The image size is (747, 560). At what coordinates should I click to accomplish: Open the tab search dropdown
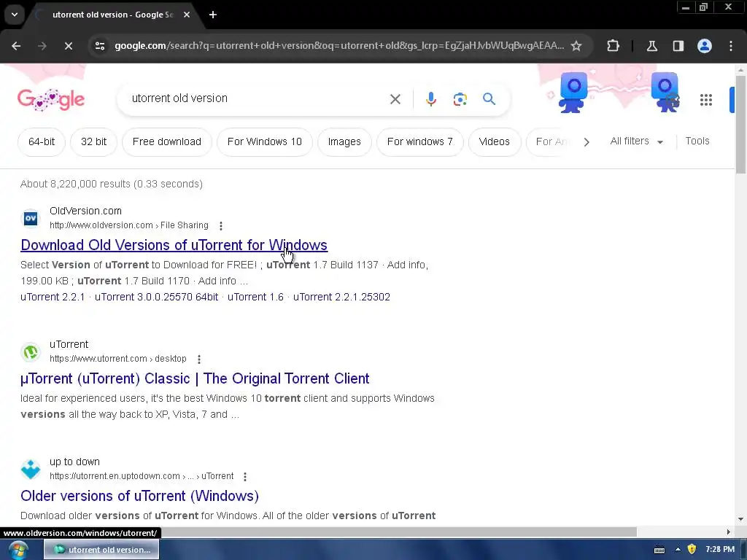[15, 15]
